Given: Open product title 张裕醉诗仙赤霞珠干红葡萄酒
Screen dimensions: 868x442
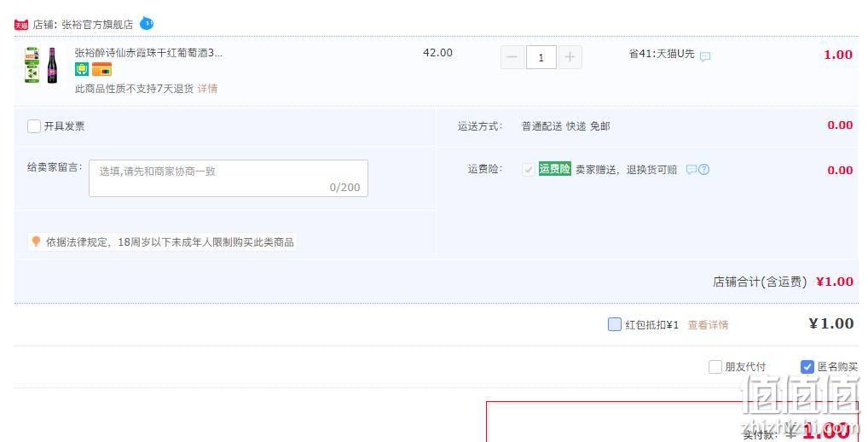Looking at the screenshot, I should (x=148, y=53).
